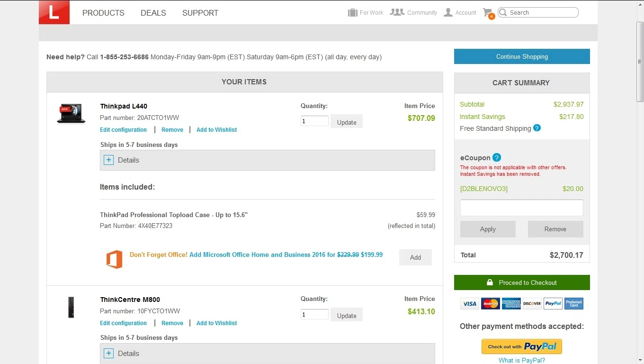This screenshot has height=364, width=644.
Task: Select the Discover payment icon
Action: 532,303
